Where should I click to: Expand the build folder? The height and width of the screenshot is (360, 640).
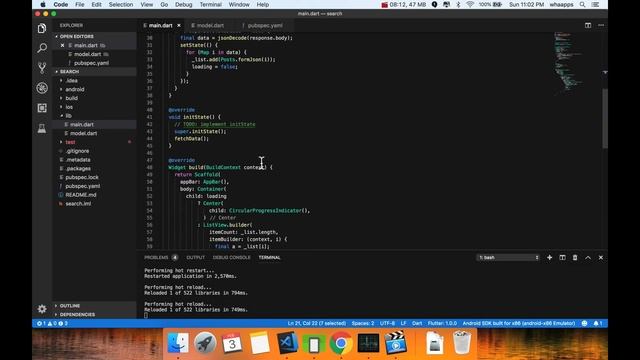[x=71, y=98]
